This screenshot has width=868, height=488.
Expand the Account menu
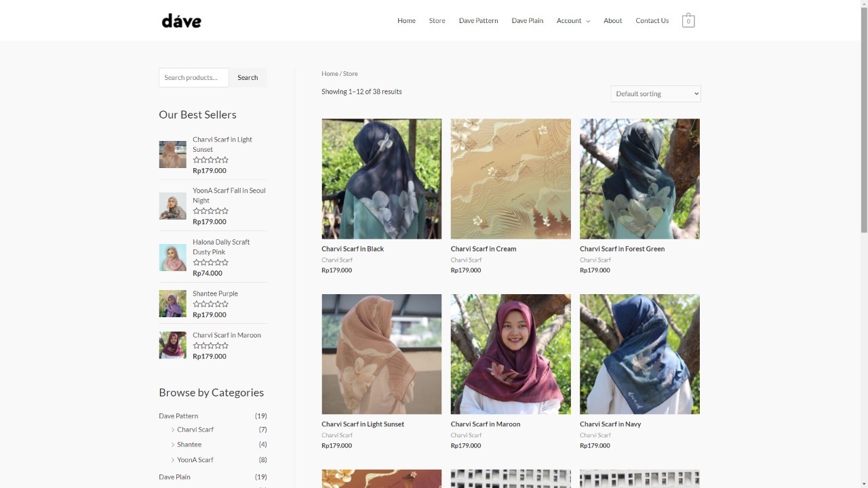(x=573, y=21)
